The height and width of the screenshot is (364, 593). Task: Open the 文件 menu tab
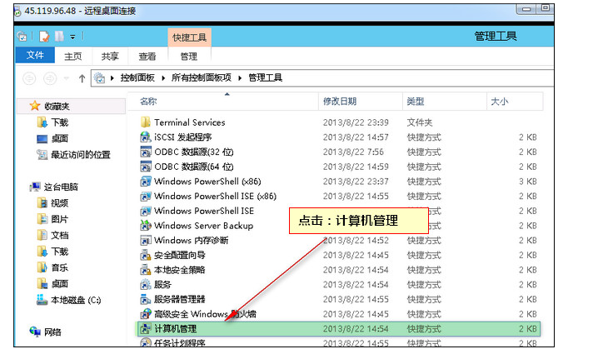tap(35, 56)
